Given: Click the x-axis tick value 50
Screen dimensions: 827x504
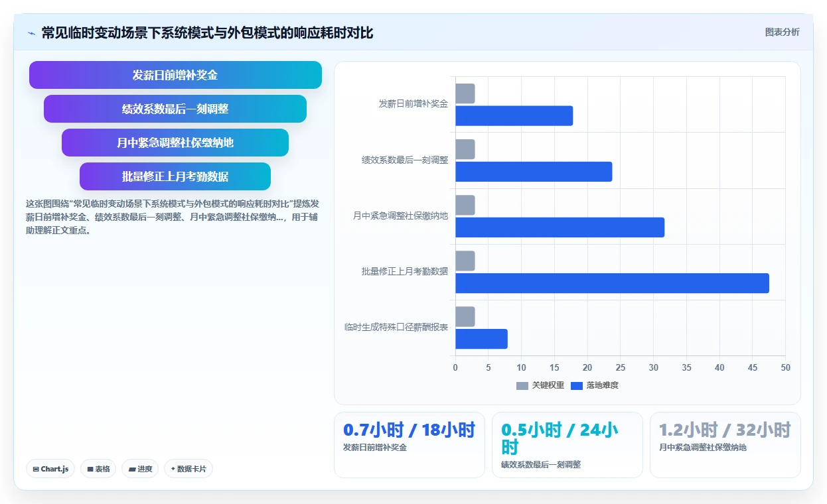Looking at the screenshot, I should (785, 367).
